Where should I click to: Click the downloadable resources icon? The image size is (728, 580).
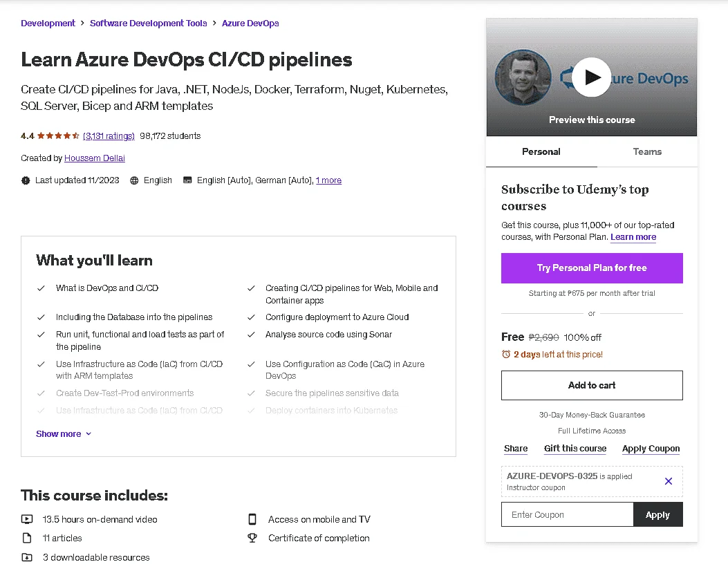[27, 557]
